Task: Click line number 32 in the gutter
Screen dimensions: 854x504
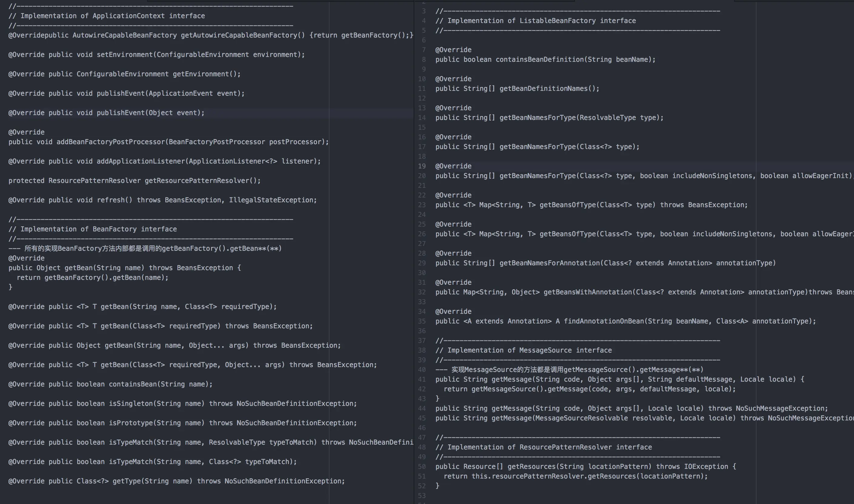Action: (422, 292)
